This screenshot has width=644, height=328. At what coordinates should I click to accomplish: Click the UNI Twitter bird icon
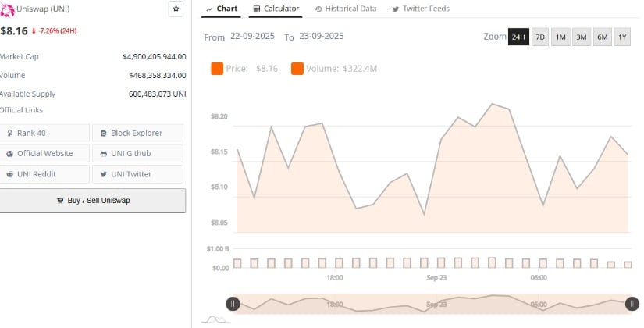(104, 174)
